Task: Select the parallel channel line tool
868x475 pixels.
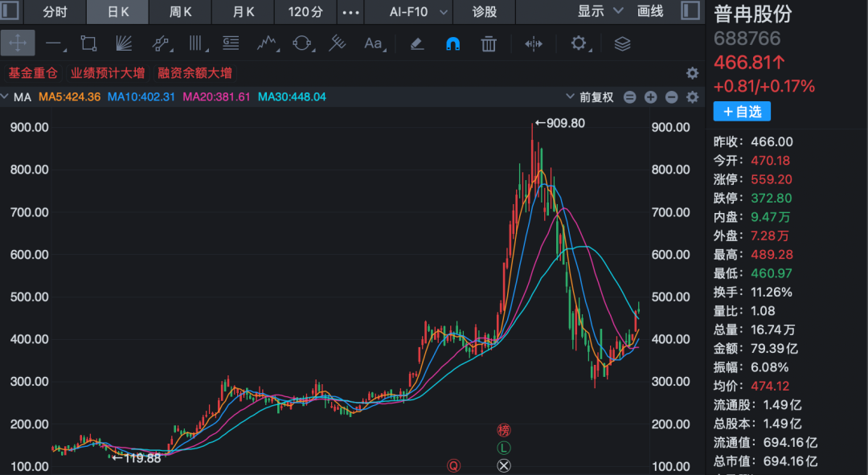Action: 161,43
